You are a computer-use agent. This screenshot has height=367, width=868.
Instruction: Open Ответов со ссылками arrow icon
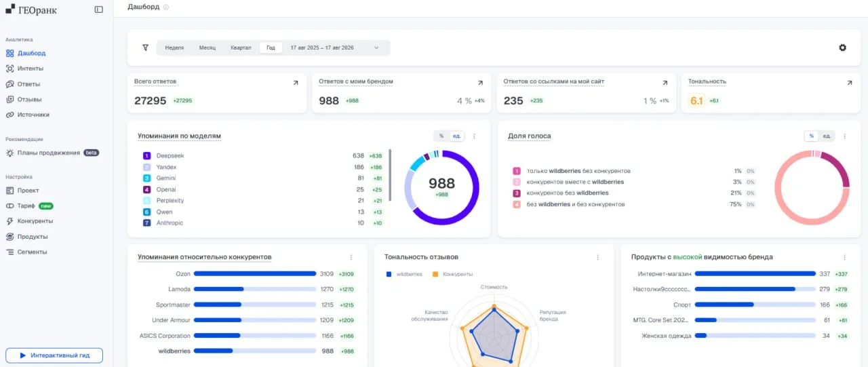(665, 83)
